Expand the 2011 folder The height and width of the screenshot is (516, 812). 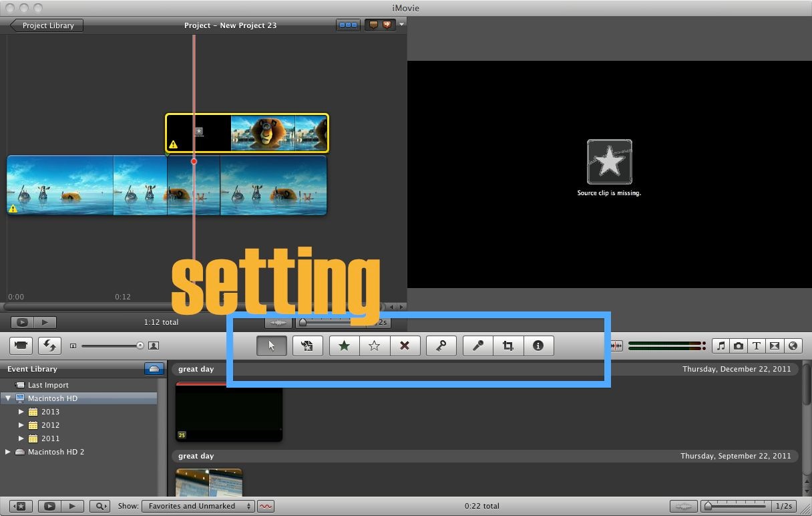(x=21, y=438)
